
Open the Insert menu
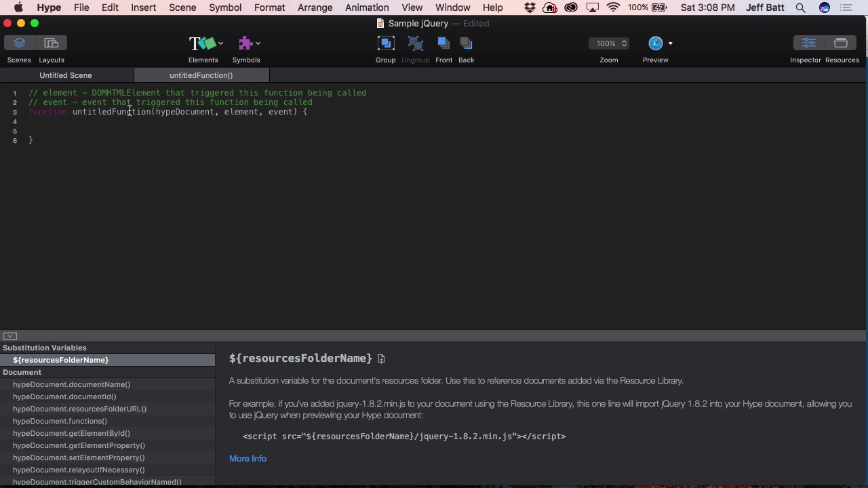[143, 7]
